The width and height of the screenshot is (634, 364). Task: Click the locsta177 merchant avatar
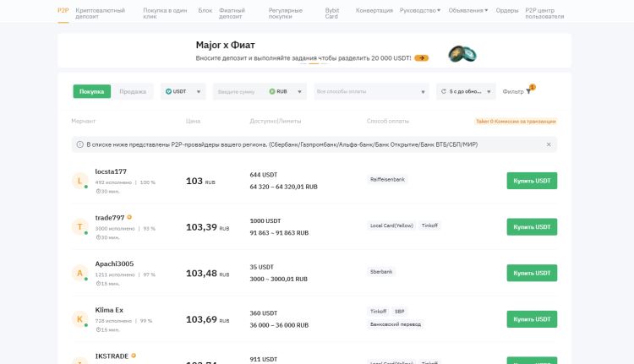pyautogui.click(x=79, y=181)
